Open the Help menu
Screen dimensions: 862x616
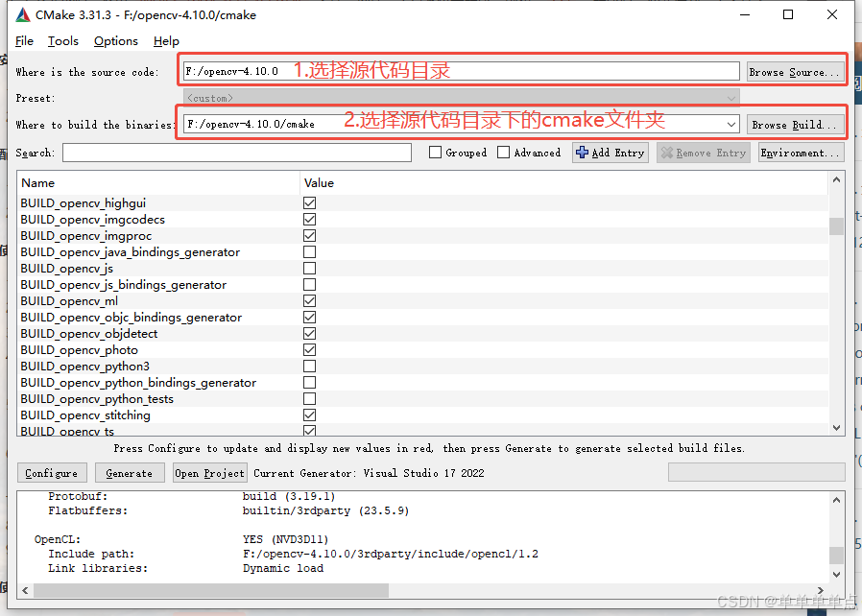166,41
